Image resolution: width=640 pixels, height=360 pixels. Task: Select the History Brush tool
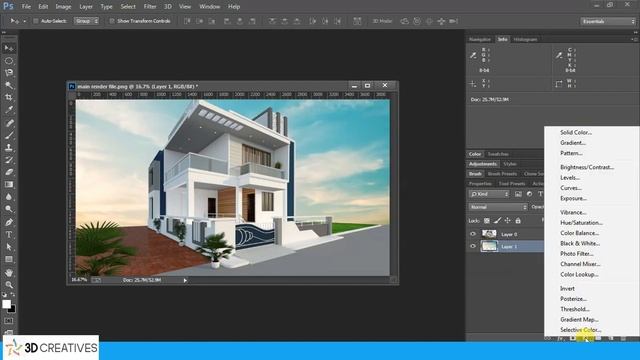[x=9, y=160]
